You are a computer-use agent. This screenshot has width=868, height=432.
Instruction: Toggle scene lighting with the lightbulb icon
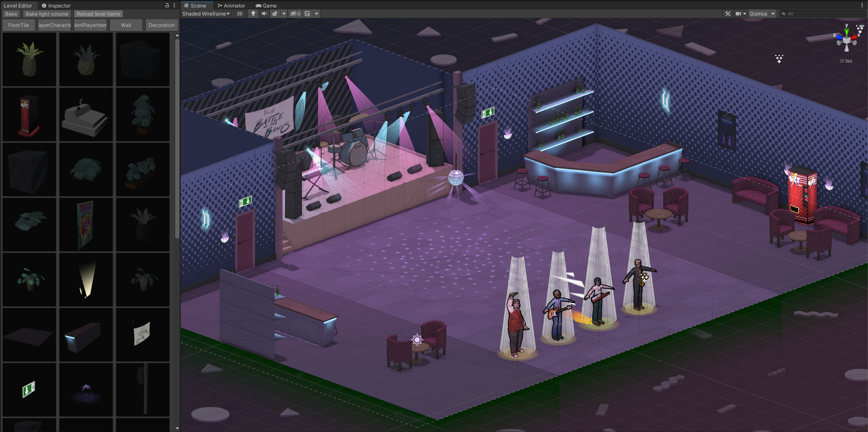coord(253,14)
